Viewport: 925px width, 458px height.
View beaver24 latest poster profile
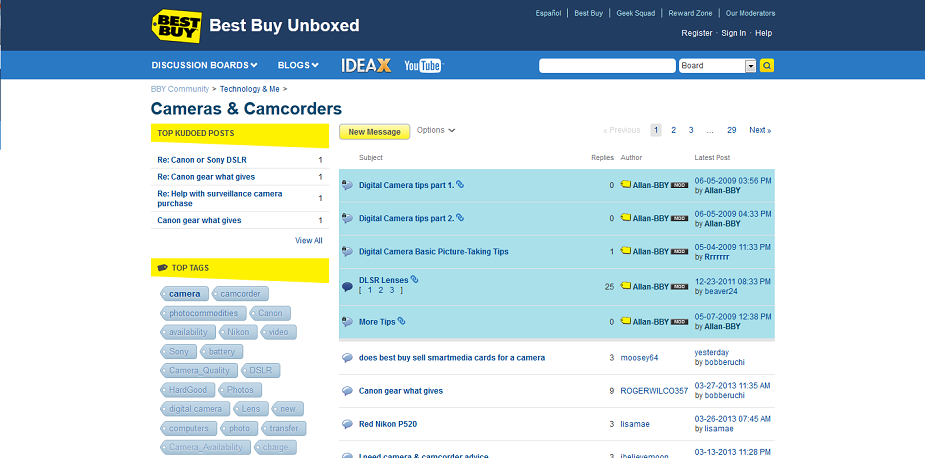pos(721,292)
